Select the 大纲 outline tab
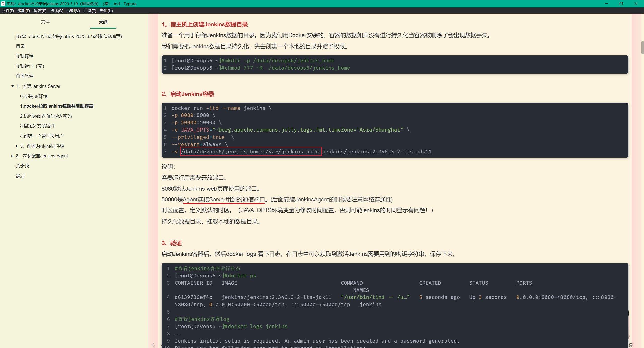The image size is (644, 348). 103,22
